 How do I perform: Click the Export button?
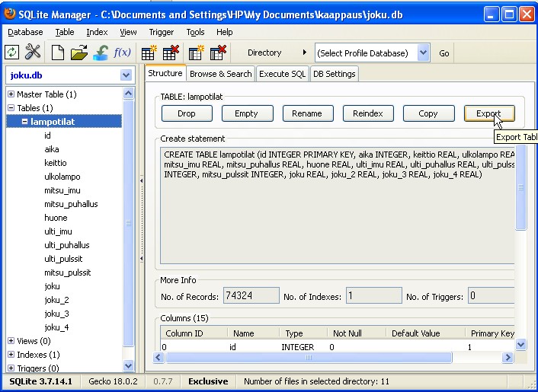[489, 113]
